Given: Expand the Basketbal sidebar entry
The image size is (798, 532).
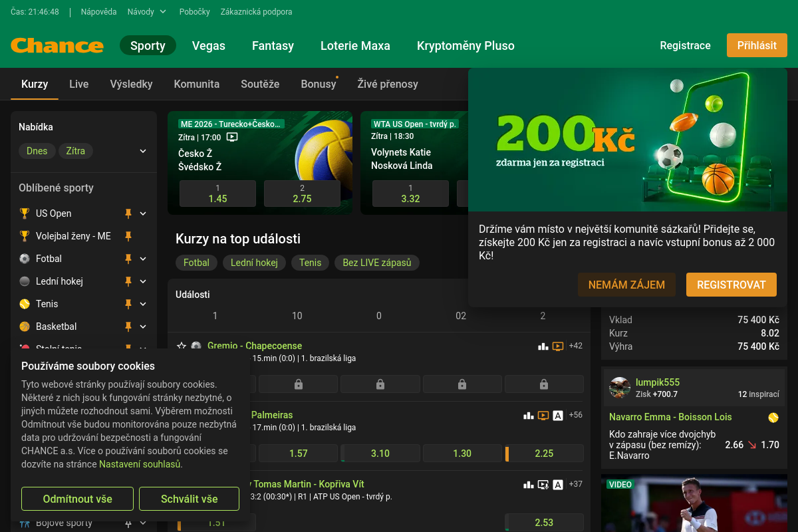Looking at the screenshot, I should coord(143,327).
